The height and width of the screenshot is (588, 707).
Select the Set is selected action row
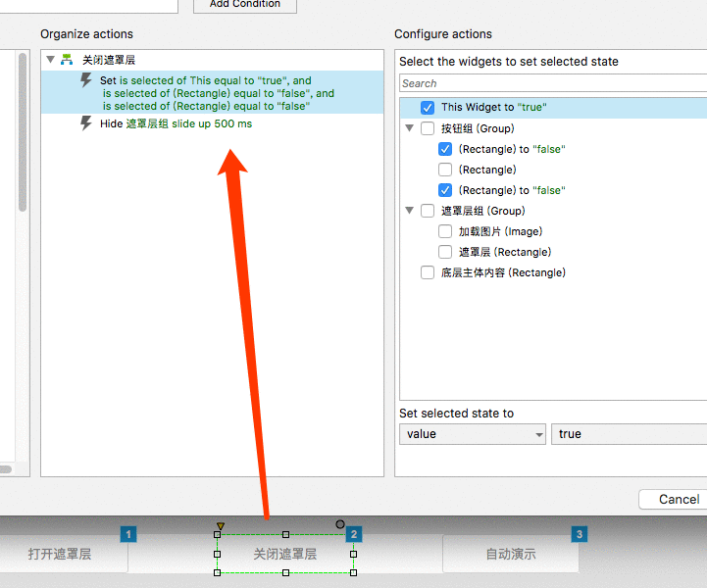(213, 93)
